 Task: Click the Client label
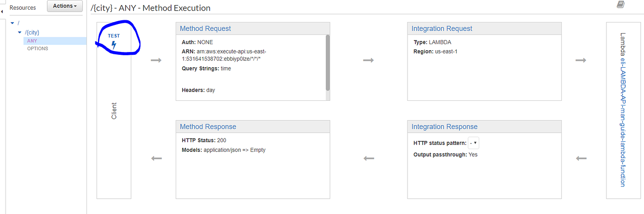click(x=114, y=111)
